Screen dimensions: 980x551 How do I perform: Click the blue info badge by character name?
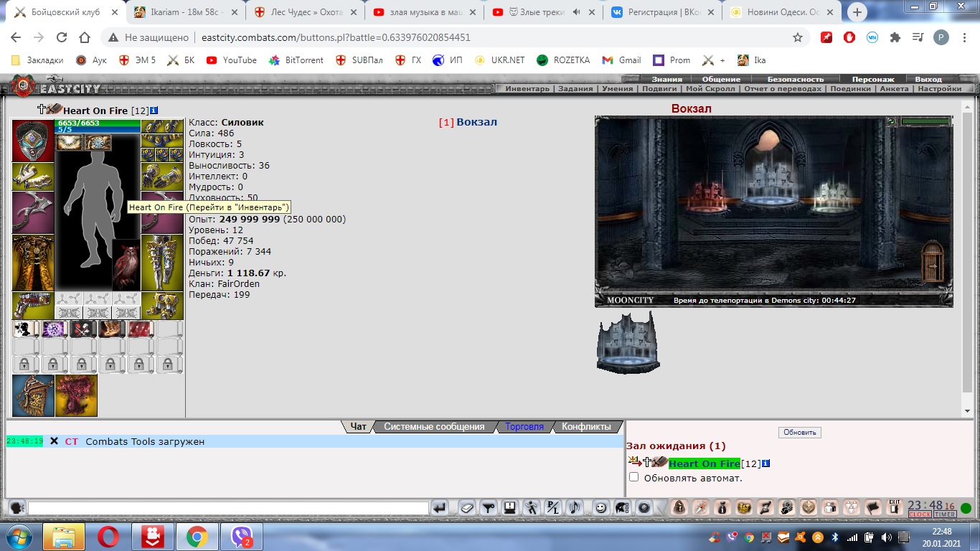154,110
